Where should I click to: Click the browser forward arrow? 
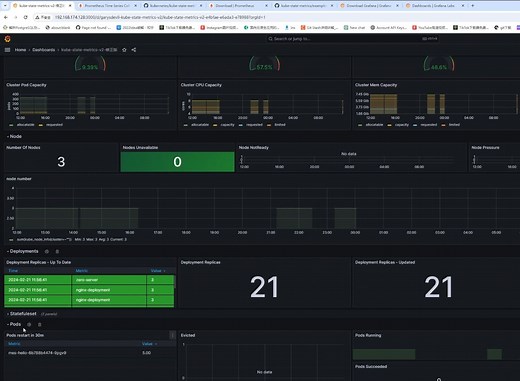pyautogui.click(x=16, y=17)
